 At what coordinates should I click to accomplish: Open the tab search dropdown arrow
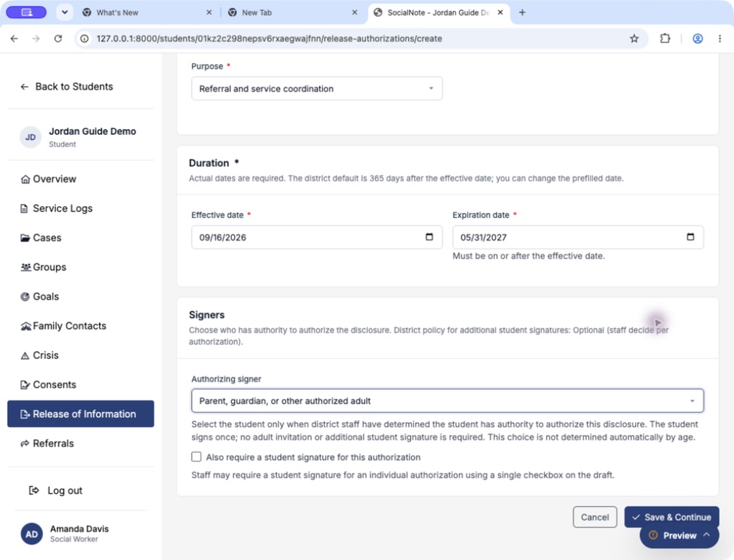tap(65, 12)
